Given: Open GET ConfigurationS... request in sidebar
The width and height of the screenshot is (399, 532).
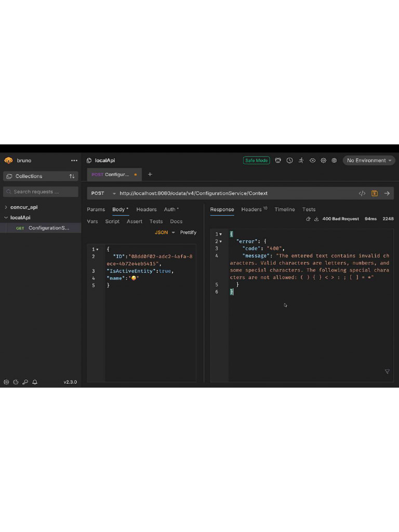Looking at the screenshot, I should coord(41,228).
